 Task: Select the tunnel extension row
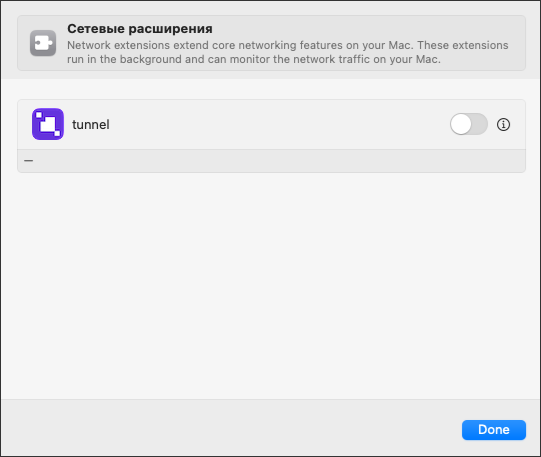coord(272,125)
